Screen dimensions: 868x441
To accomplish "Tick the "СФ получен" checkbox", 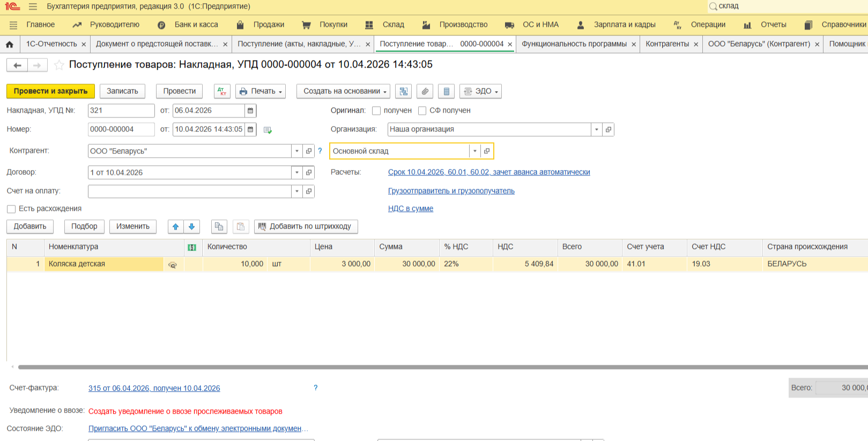I will pyautogui.click(x=422, y=111).
